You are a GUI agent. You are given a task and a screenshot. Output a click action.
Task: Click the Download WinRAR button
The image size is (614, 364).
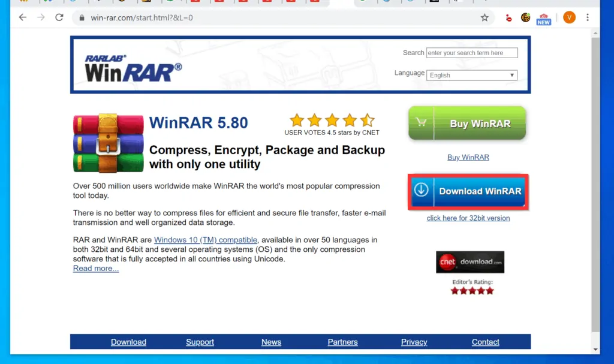click(x=468, y=191)
